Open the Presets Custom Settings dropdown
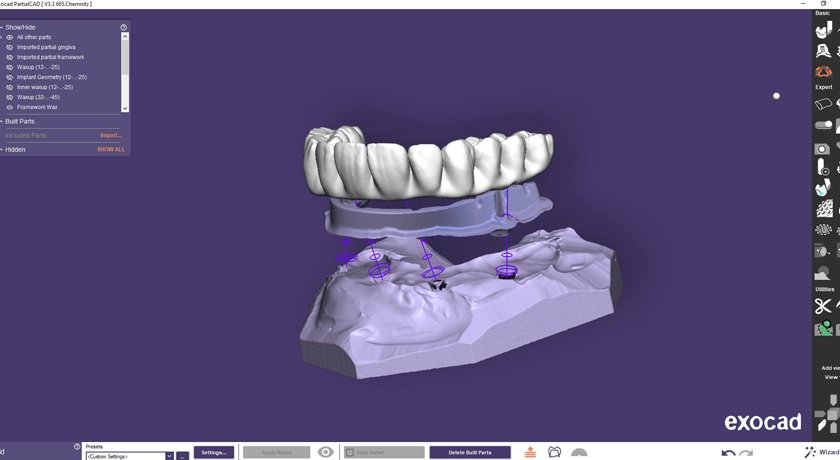The image size is (840, 460). point(169,456)
